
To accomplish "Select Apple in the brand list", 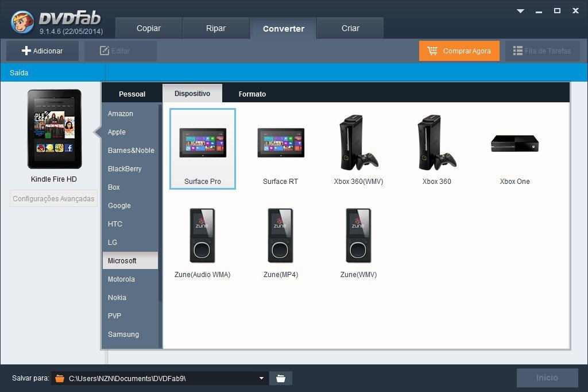I will click(130, 132).
